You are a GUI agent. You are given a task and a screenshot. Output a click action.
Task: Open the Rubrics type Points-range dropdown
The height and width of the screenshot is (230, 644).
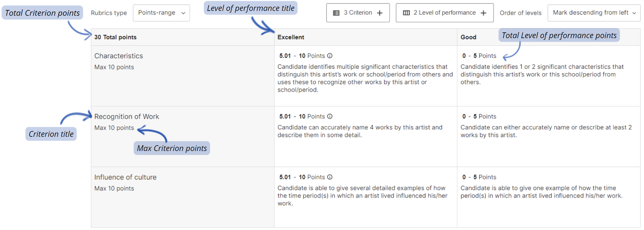coord(161,13)
